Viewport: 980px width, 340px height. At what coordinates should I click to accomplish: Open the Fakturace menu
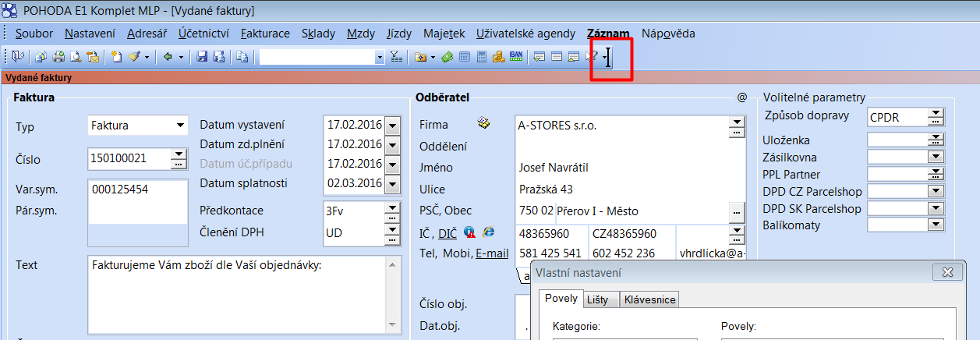pos(265,34)
